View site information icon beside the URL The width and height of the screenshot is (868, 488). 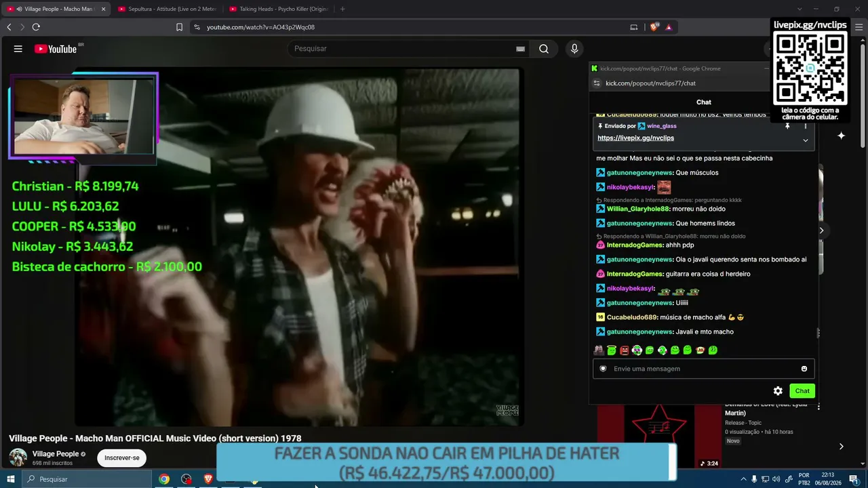tap(197, 27)
